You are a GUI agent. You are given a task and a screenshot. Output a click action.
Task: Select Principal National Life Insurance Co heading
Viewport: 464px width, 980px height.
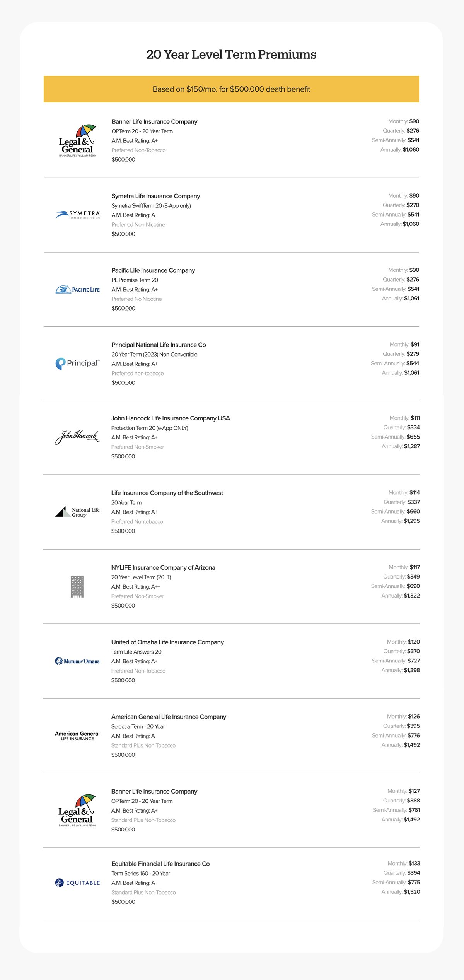click(x=159, y=345)
